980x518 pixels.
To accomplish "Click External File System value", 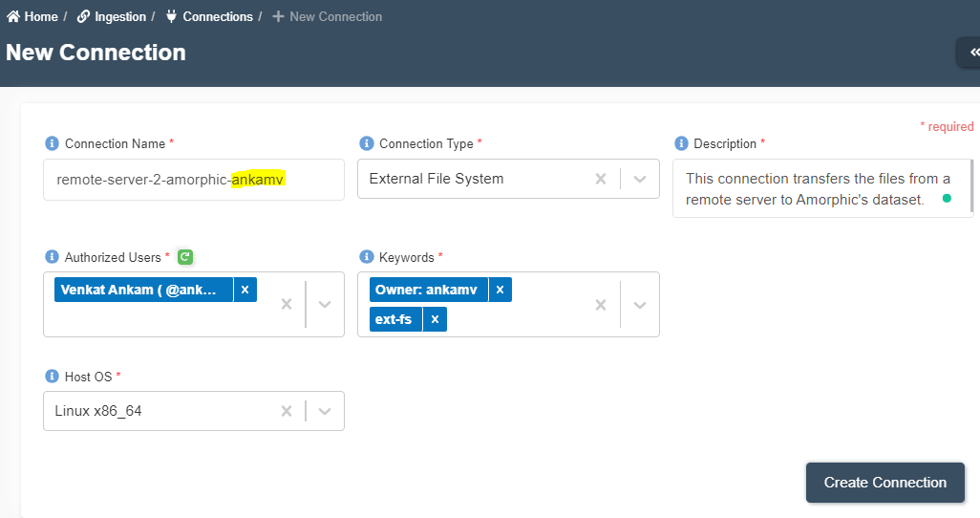I will (437, 179).
